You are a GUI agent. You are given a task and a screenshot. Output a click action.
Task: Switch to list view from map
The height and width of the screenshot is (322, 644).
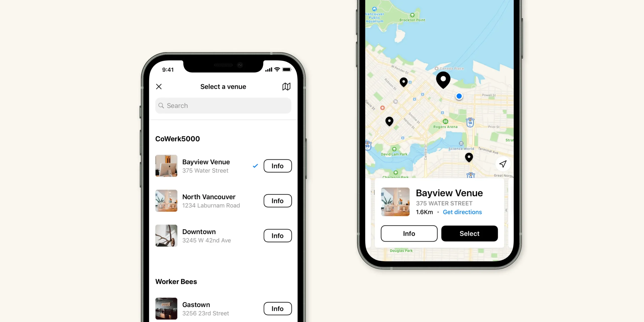(x=286, y=87)
